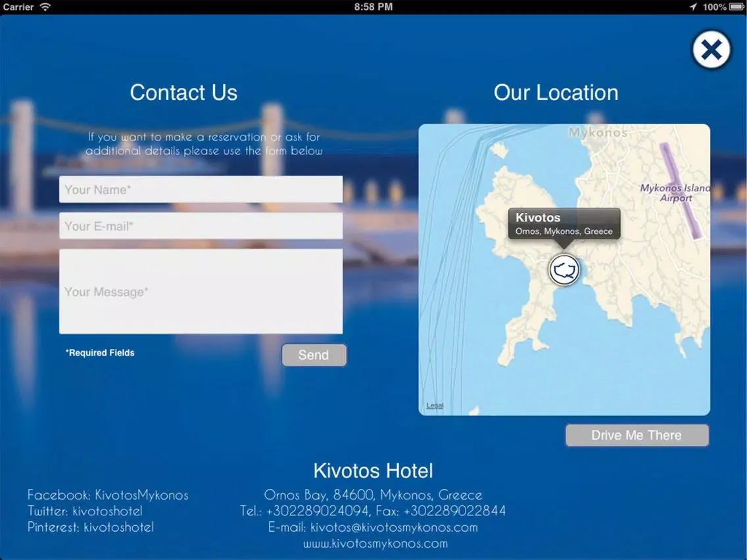Viewport: 747px width, 560px height.
Task: Tap the Drive Me There button
Action: (x=637, y=435)
